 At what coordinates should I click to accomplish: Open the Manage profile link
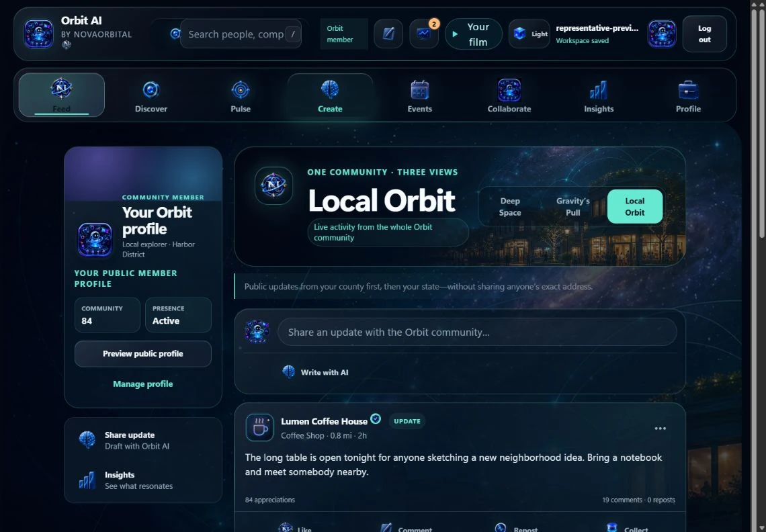142,384
